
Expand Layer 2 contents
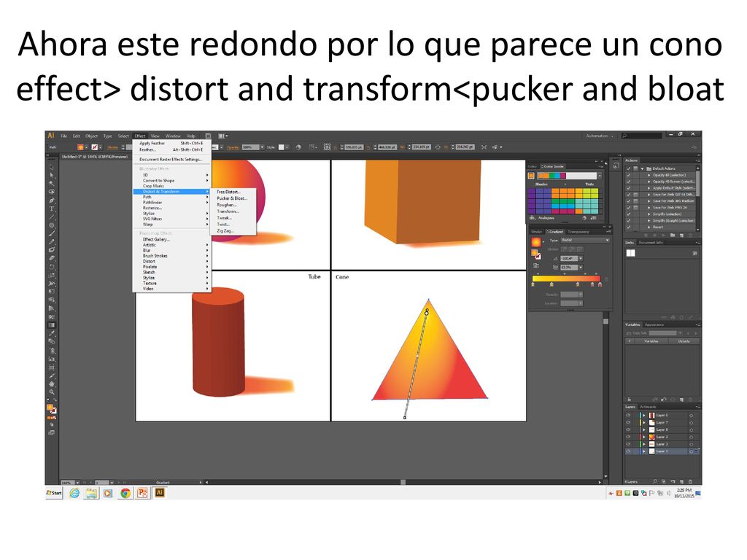tap(644, 437)
